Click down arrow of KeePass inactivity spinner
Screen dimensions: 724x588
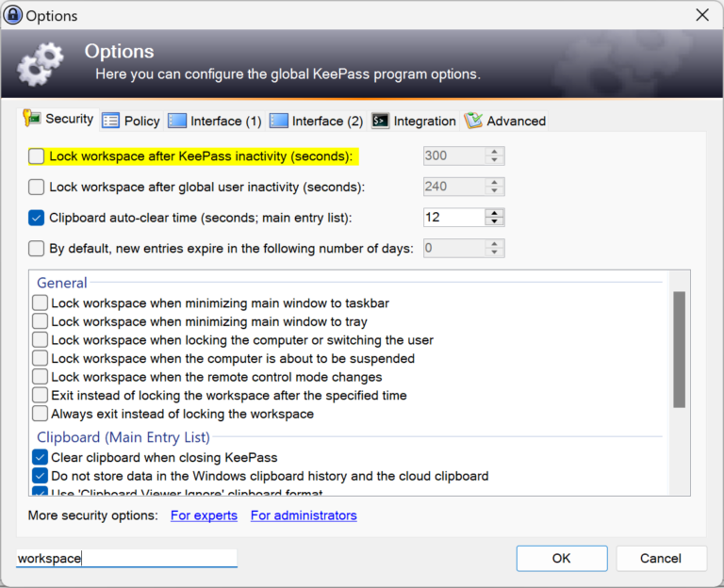(495, 160)
